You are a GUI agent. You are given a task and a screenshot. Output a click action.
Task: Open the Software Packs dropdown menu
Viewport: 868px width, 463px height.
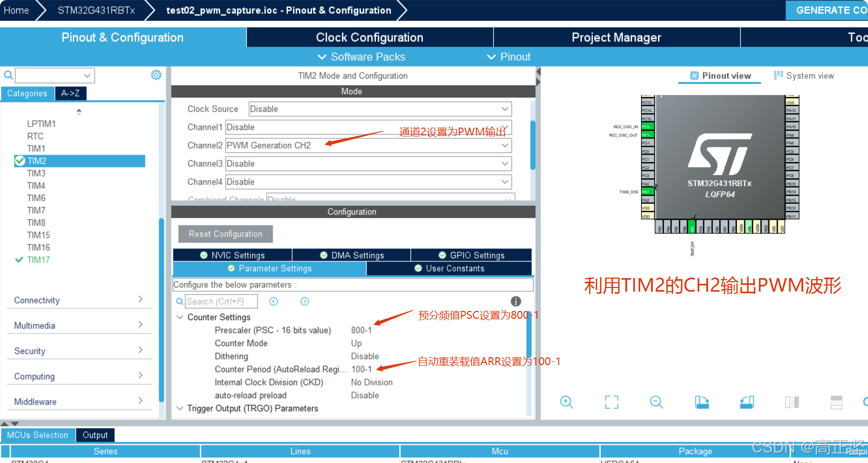point(361,57)
